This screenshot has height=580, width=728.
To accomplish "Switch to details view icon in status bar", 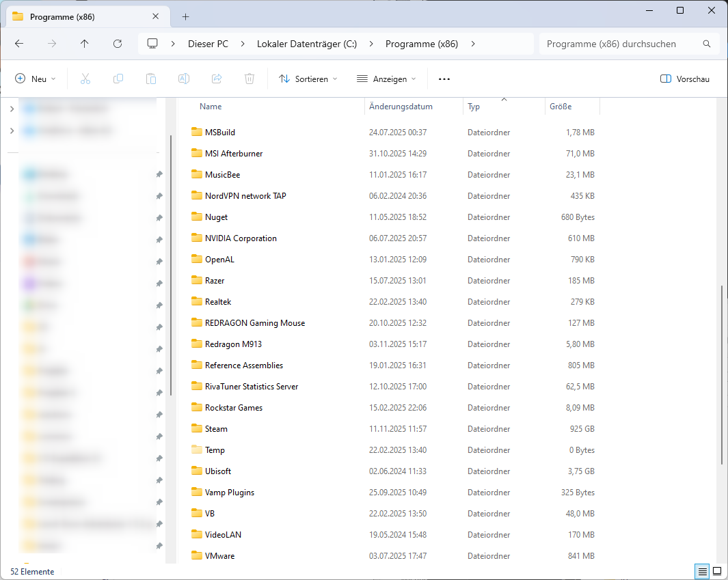I will 703,571.
